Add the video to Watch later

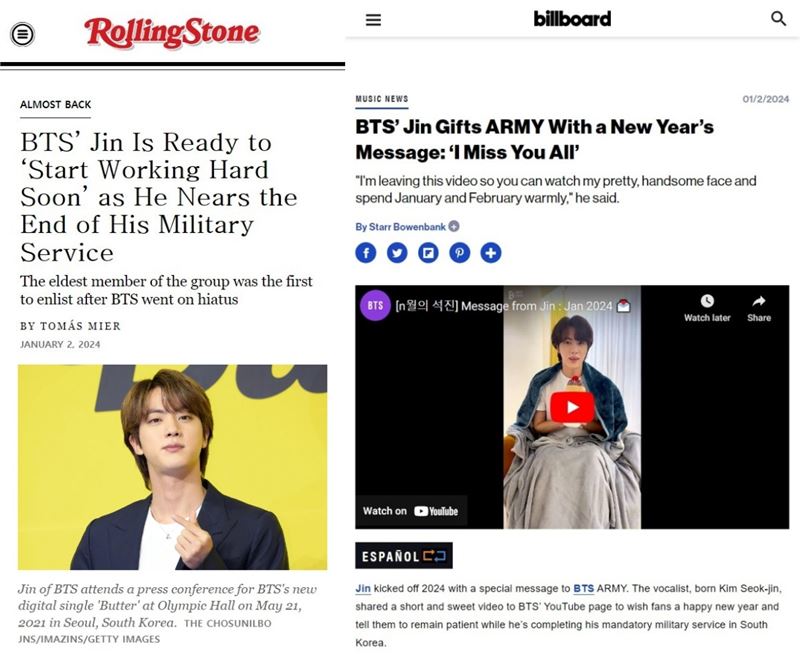coord(707,308)
